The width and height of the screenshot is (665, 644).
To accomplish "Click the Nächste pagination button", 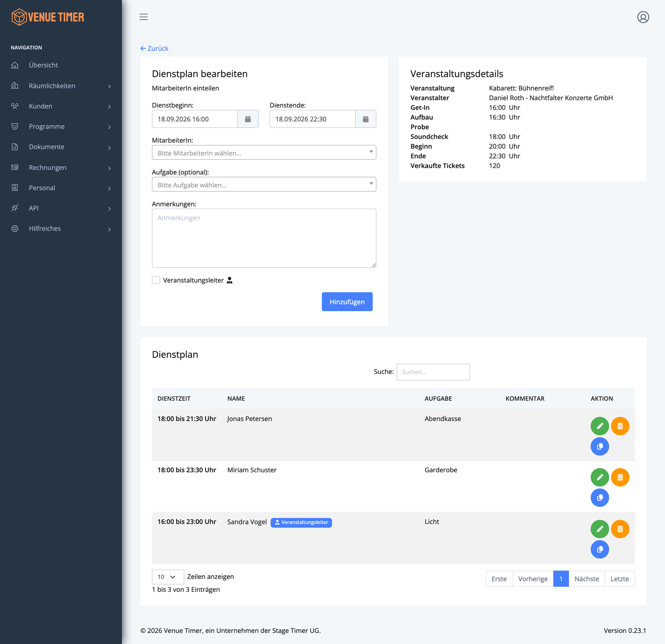I will tap(587, 579).
